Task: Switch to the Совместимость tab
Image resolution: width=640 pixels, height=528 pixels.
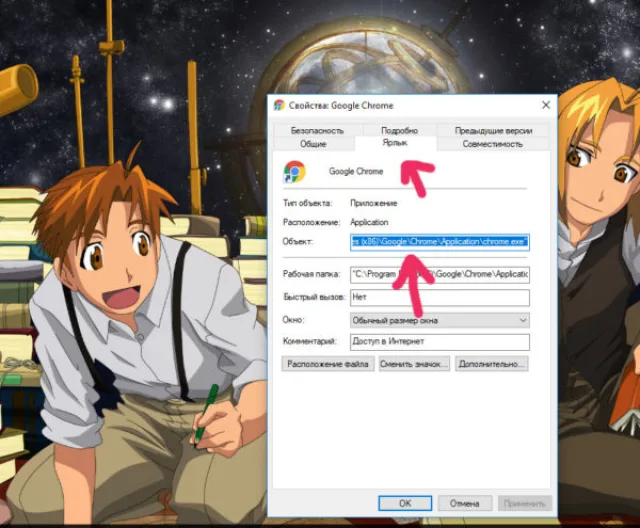Action: coord(492,144)
